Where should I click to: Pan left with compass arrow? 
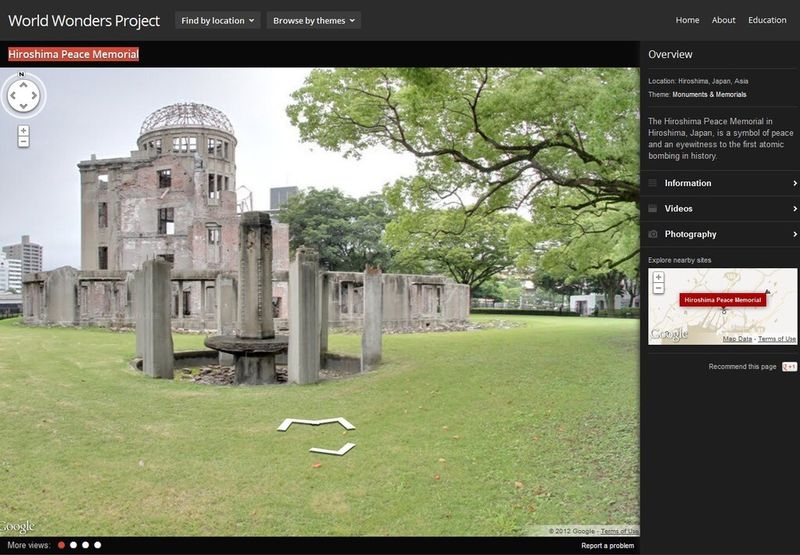(x=13, y=95)
